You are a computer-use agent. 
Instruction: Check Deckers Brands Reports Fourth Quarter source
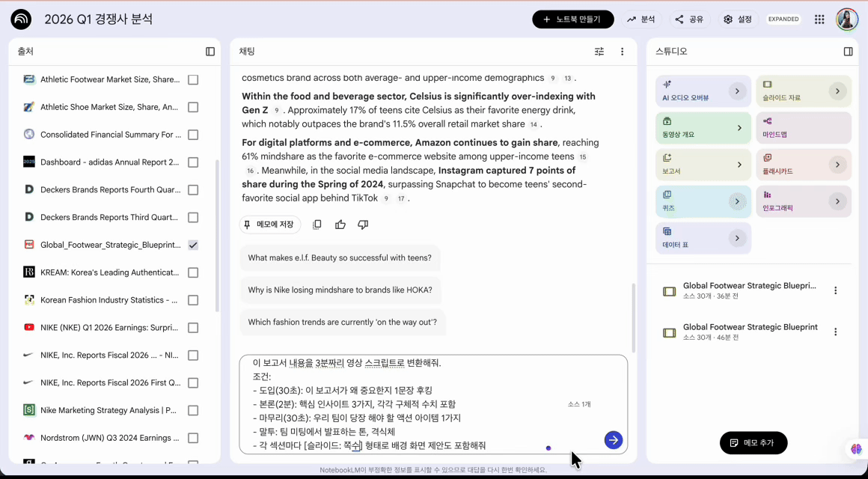(193, 190)
